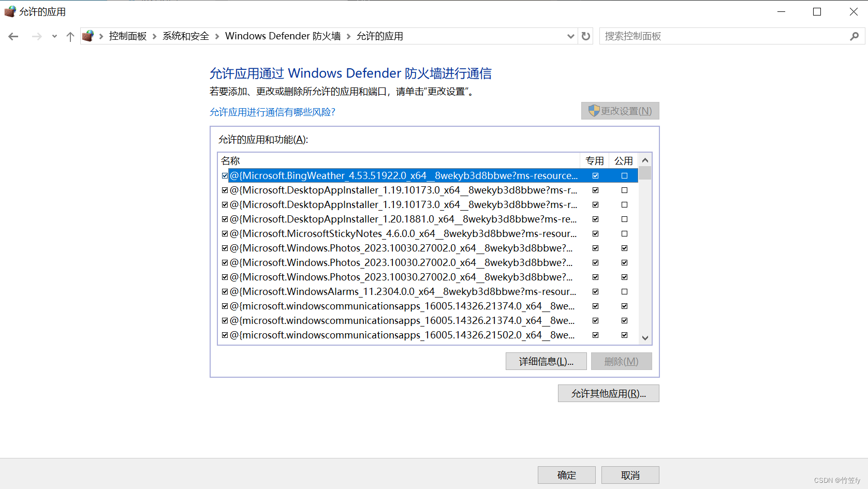Toggle name checkbox for MicrosoftStickyNotes row
This screenshot has height=489, width=868.
(225, 234)
